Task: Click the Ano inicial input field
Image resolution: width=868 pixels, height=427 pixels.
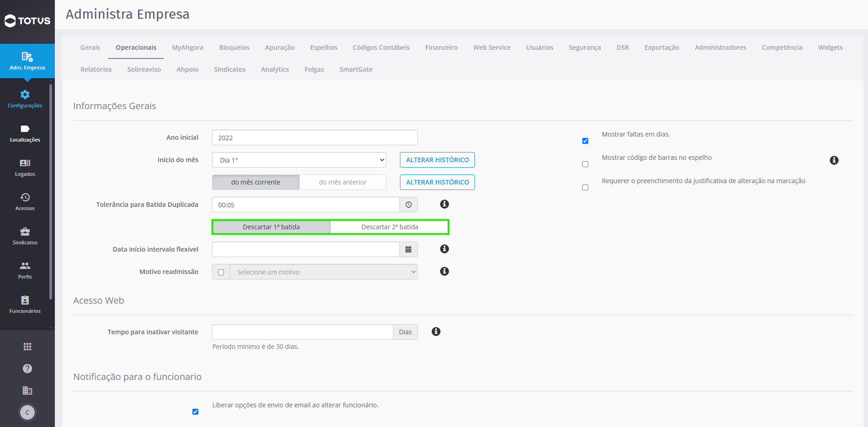Action: click(315, 137)
